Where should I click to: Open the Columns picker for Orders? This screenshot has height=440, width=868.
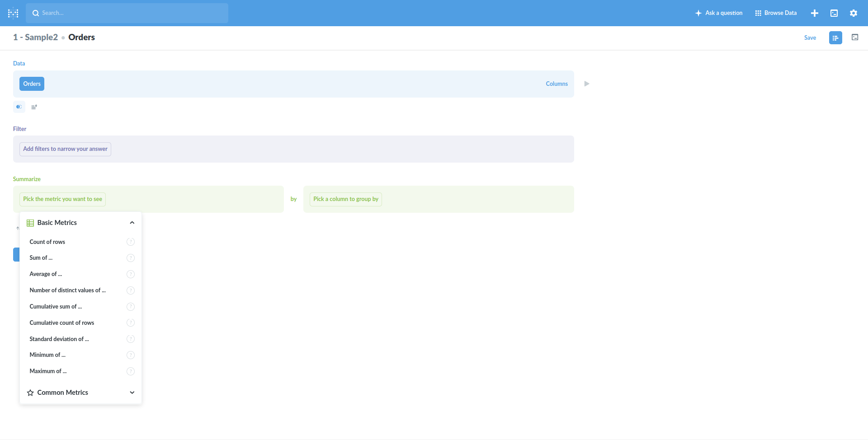(x=557, y=84)
